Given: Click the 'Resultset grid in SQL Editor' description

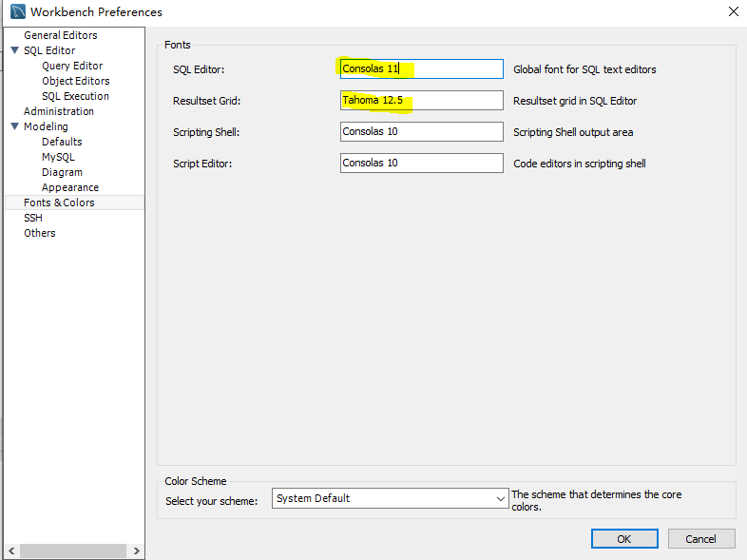Looking at the screenshot, I should 575,101.
